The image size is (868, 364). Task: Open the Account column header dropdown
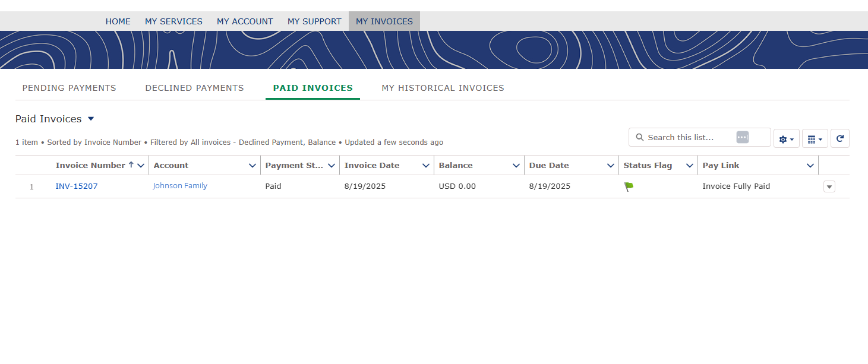[253, 165]
